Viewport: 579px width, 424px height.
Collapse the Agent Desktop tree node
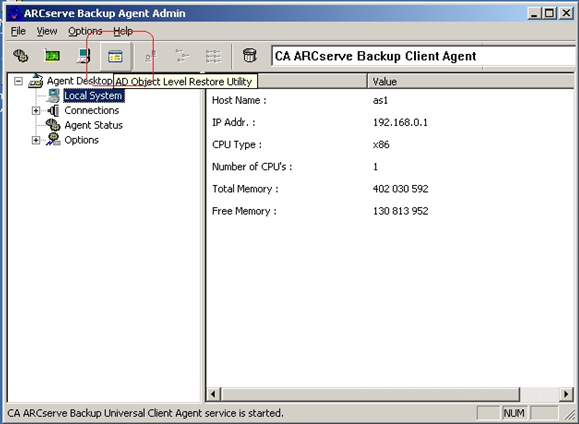tap(18, 81)
